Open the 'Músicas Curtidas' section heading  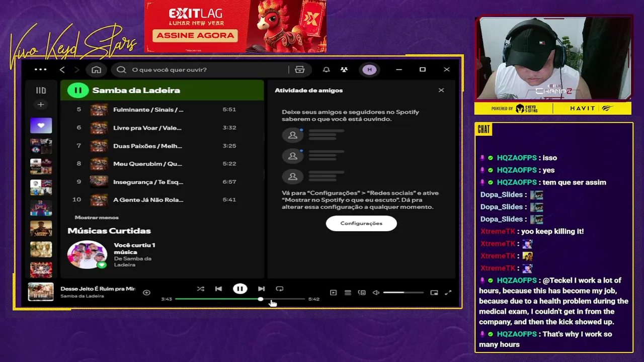pyautogui.click(x=109, y=231)
